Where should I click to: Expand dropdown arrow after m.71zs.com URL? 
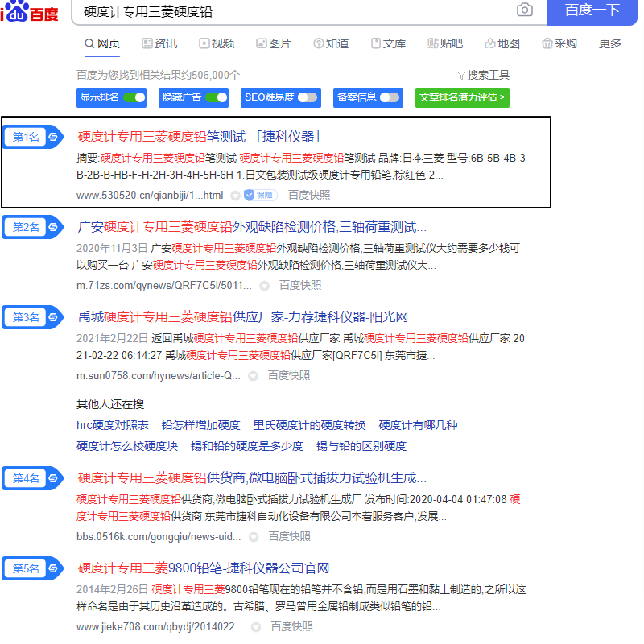(x=265, y=286)
